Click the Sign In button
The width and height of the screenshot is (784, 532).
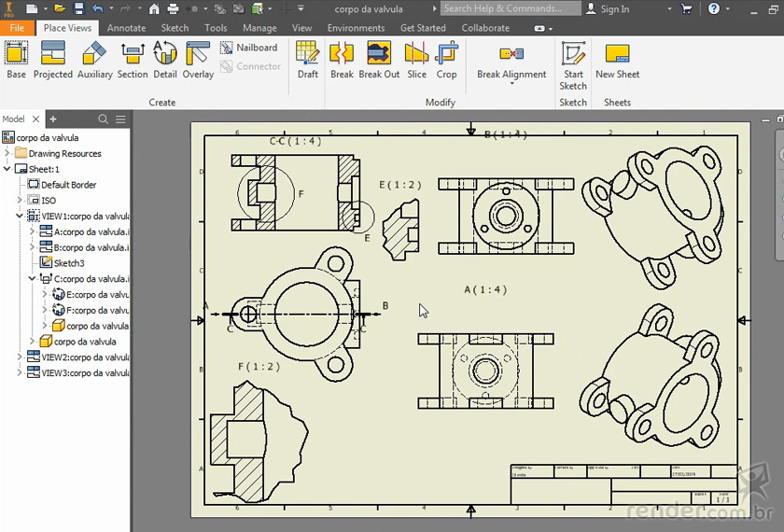[x=608, y=8]
